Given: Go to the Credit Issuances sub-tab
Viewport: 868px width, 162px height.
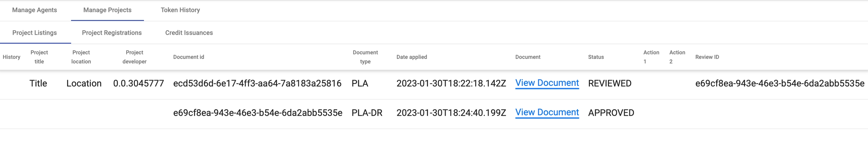Looking at the screenshot, I should click(x=189, y=33).
